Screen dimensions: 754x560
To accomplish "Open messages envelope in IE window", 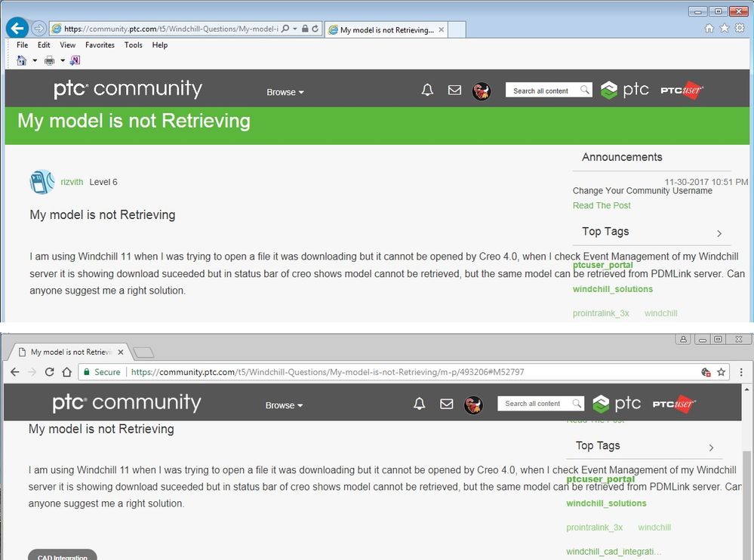I will (454, 90).
